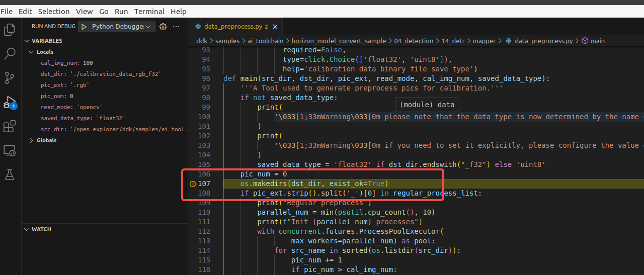Viewport: 644px width, 275px height.
Task: Open the Extensions view icon
Action: click(x=9, y=127)
